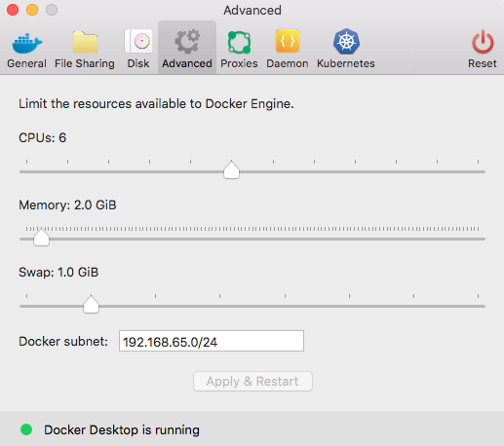Click the 'Swap: 1.0 GiB' label
The width and height of the screenshot is (504, 446).
[58, 272]
